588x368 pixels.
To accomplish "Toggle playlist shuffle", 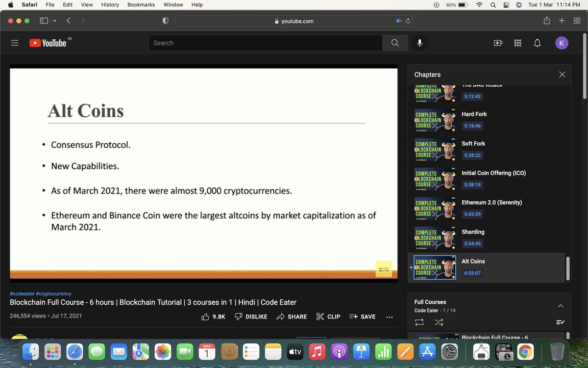I will (438, 322).
